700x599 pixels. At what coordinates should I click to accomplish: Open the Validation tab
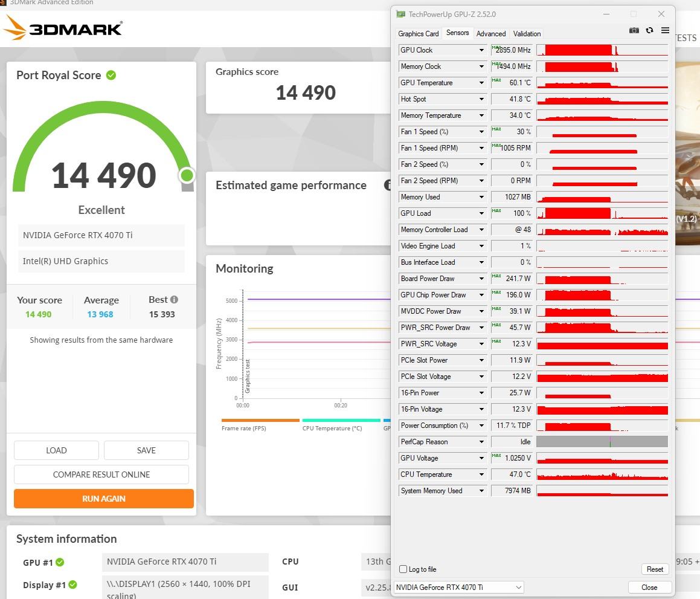[x=527, y=33]
